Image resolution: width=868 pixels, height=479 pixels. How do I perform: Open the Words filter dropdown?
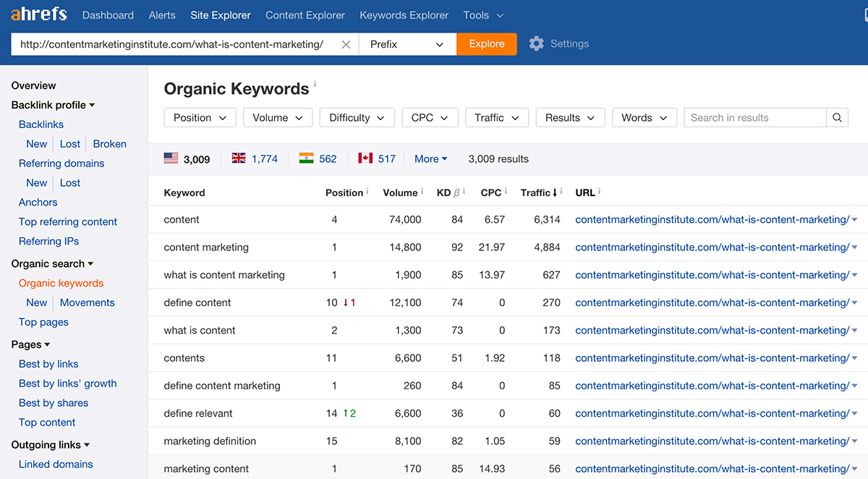(644, 118)
